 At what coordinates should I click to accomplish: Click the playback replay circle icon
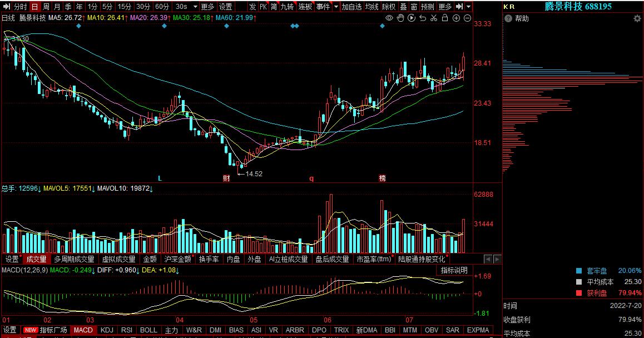tap(412, 18)
